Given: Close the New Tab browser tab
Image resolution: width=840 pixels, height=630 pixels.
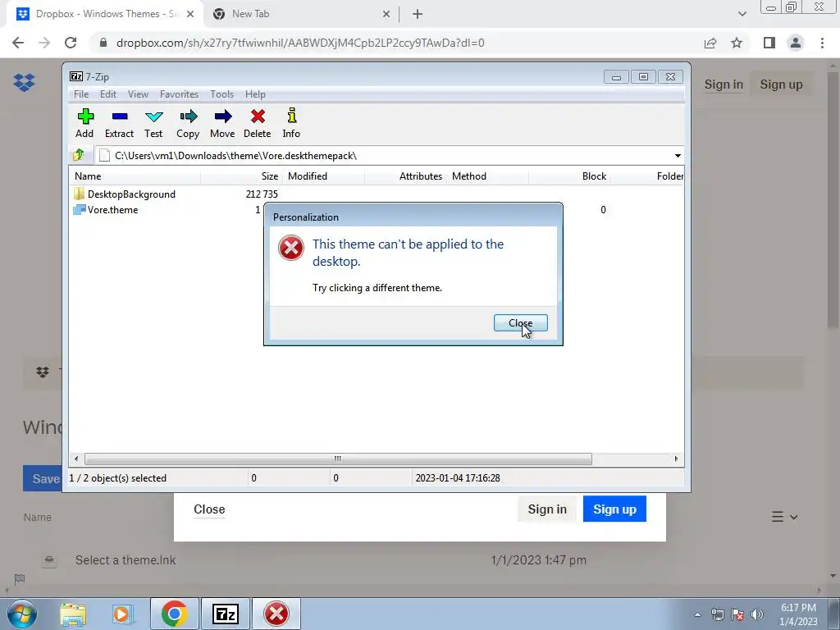Looking at the screenshot, I should point(386,14).
